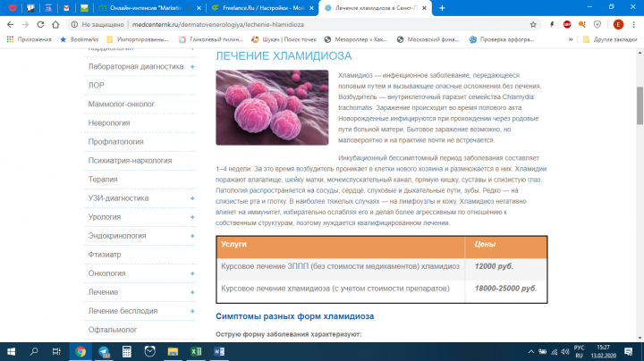
Task: Close the Freelance.Ru tab
Action: [x=311, y=8]
